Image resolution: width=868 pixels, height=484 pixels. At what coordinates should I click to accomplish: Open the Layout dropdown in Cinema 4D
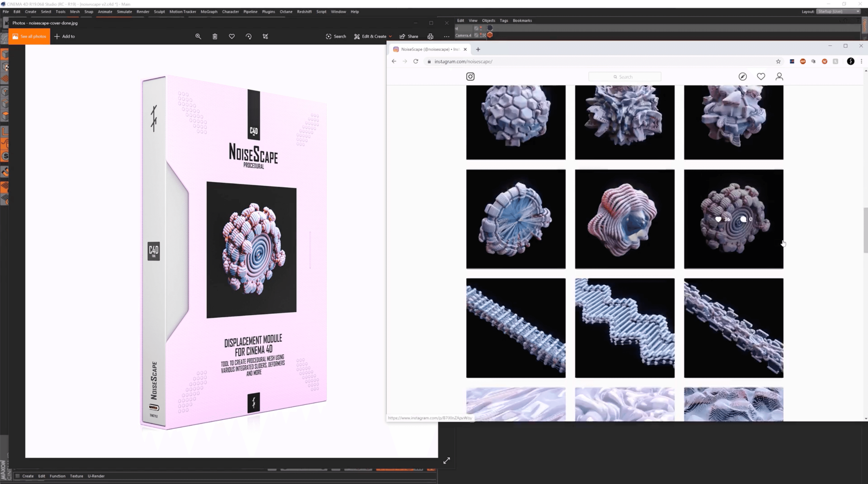839,11
